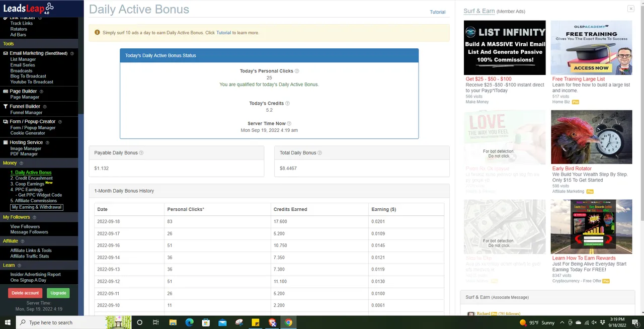Open PPC Earnings menu item

click(x=27, y=190)
